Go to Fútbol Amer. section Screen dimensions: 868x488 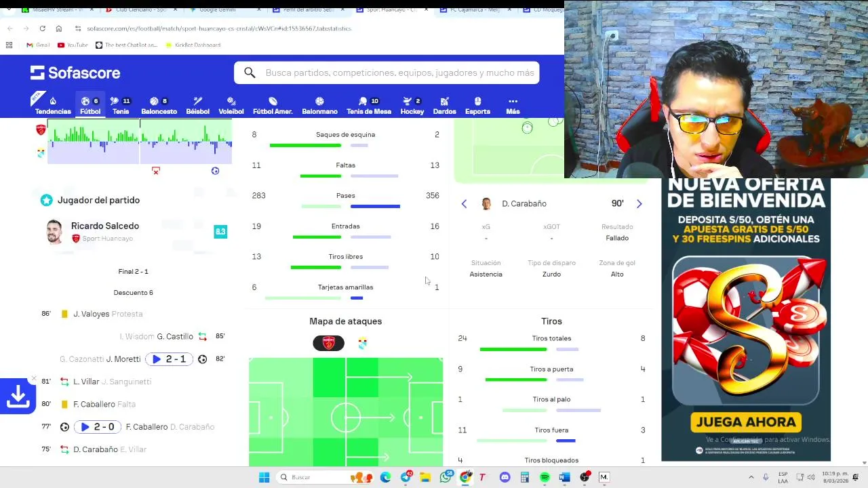tap(273, 106)
